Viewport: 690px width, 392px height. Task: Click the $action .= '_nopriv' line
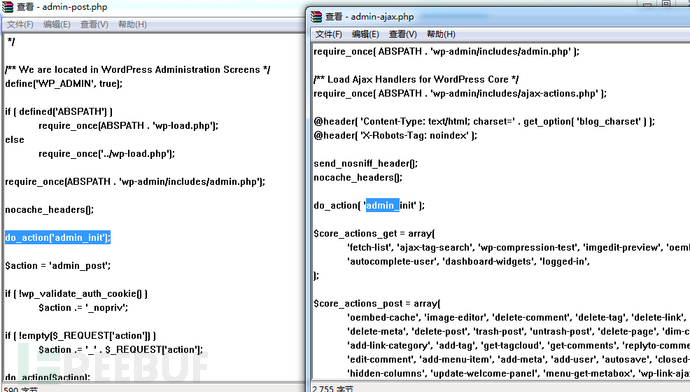[x=83, y=308]
